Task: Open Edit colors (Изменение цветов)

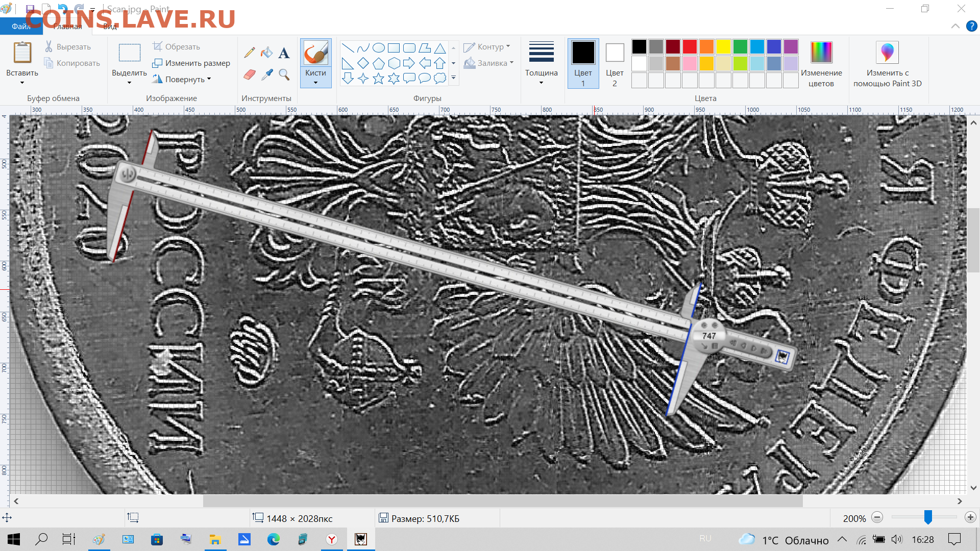Action: point(821,64)
